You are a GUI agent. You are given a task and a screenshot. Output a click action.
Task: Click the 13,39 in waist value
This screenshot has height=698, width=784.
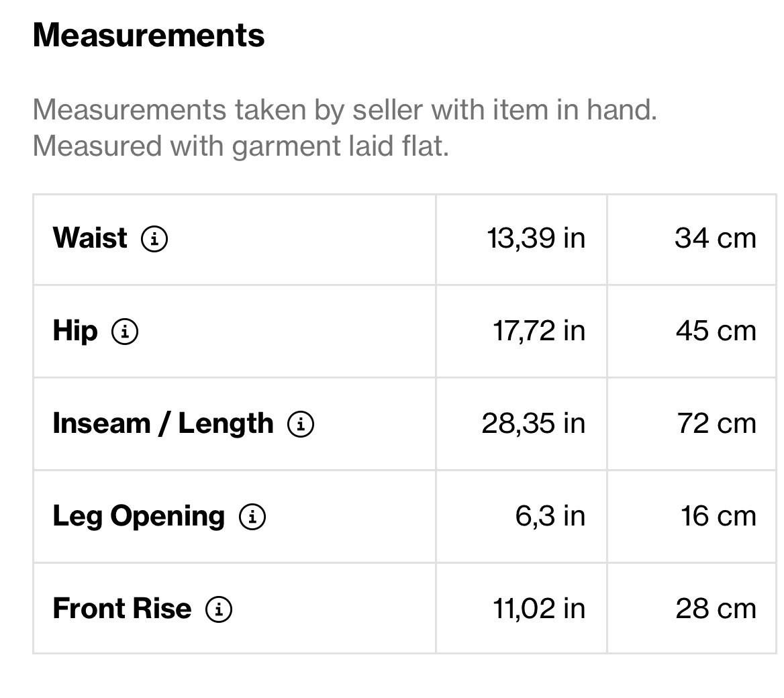point(536,238)
